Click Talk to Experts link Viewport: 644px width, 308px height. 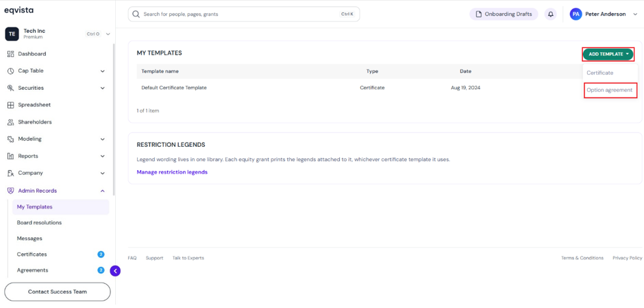188,258
